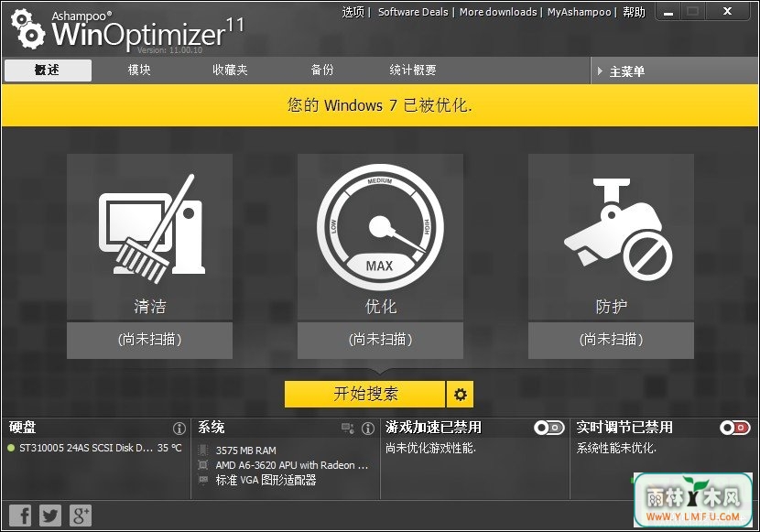
Task: Switch to the 模块 modules tab
Action: (139, 71)
